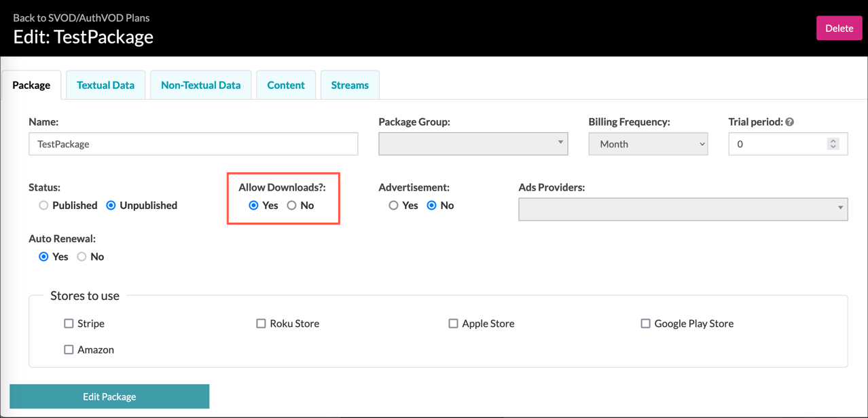Viewport: 868px width, 418px height.
Task: Click the Edit: TestPackage title
Action: [84, 37]
